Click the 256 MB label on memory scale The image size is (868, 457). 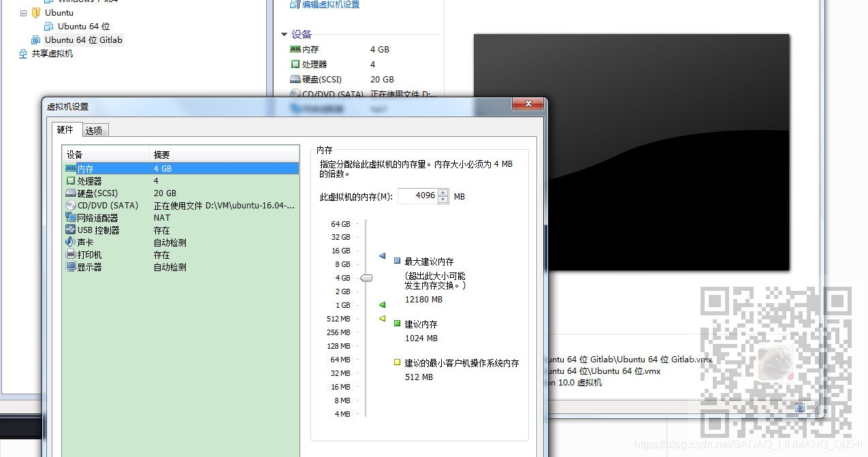pos(338,332)
